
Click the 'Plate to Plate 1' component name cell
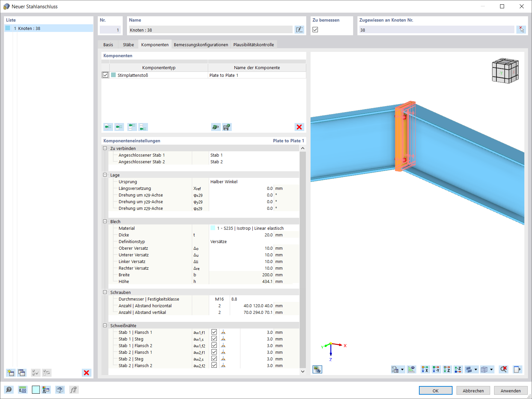point(257,75)
